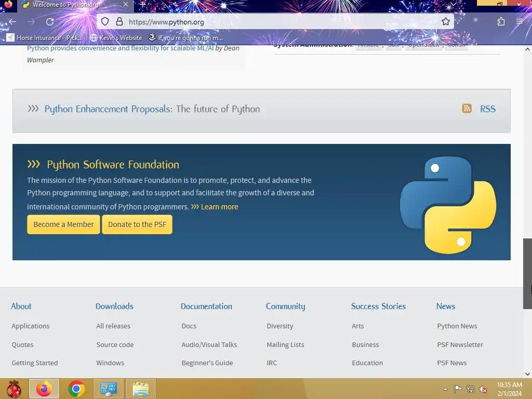Click the Firefox taskbar icon
Viewport: 532px width, 399px height.
coord(44,389)
